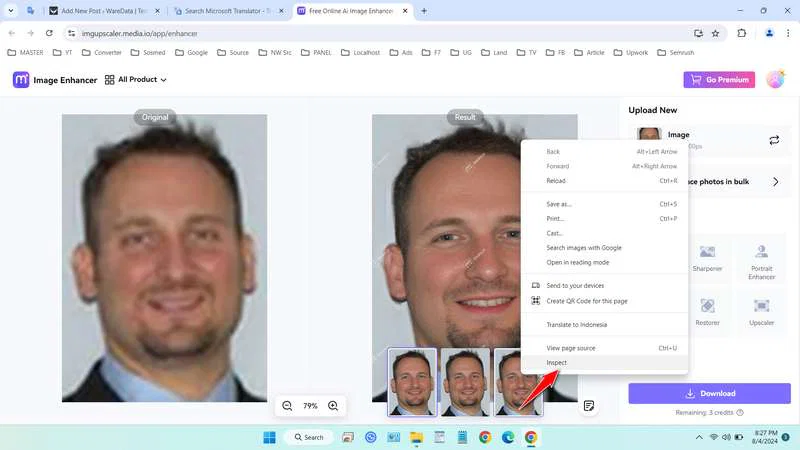Click the install app icon in address bar
Image resolution: width=800 pixels, height=450 pixels.
click(698, 33)
